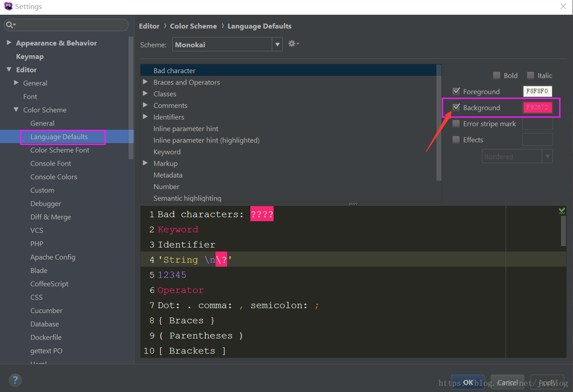Viewport: 573px width, 392px height.
Task: Select Font under Editor
Action: 30,96
